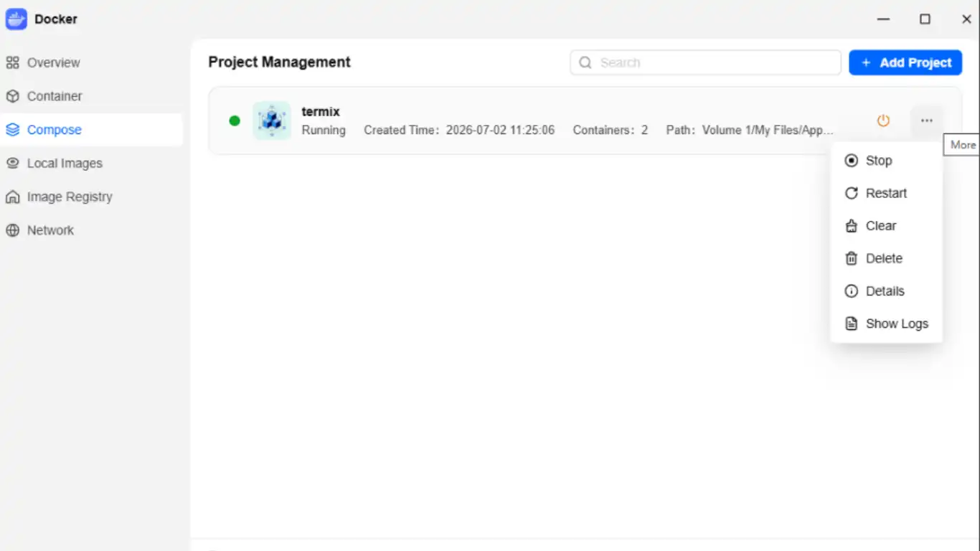Toggle the three-dot More button for termix
Screen dimensions: 980x551
coord(927,121)
